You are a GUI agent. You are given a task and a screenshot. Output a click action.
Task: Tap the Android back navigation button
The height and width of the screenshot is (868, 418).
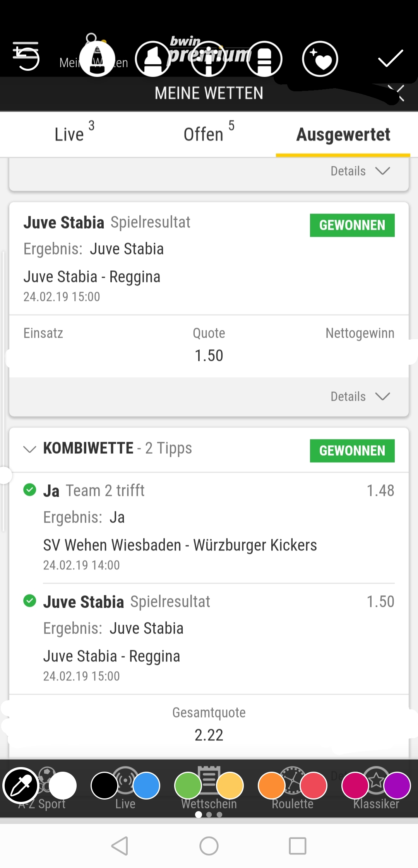(x=120, y=846)
